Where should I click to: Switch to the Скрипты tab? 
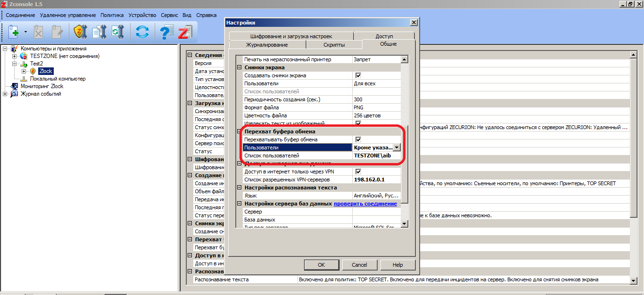point(334,45)
